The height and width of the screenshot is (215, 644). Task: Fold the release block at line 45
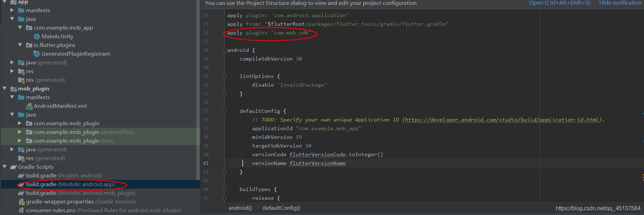pyautogui.click(x=224, y=198)
